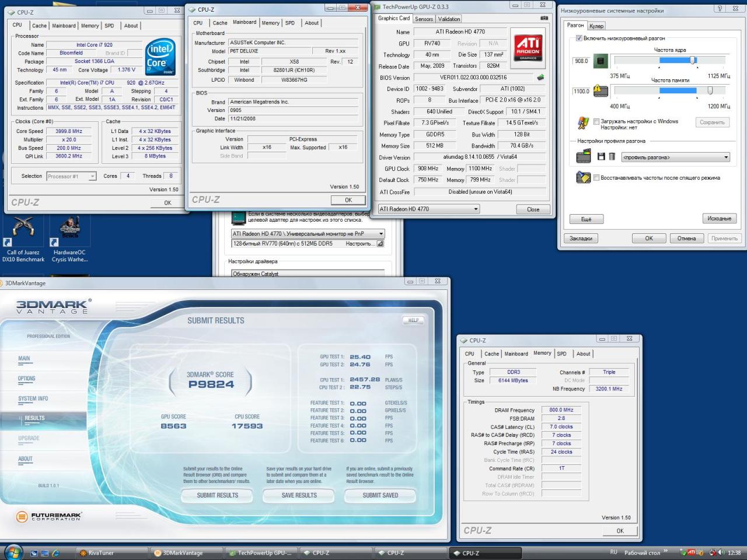Open the 'профиль разгона' dropdown
Screen dimensions: 747x560
pos(676,157)
